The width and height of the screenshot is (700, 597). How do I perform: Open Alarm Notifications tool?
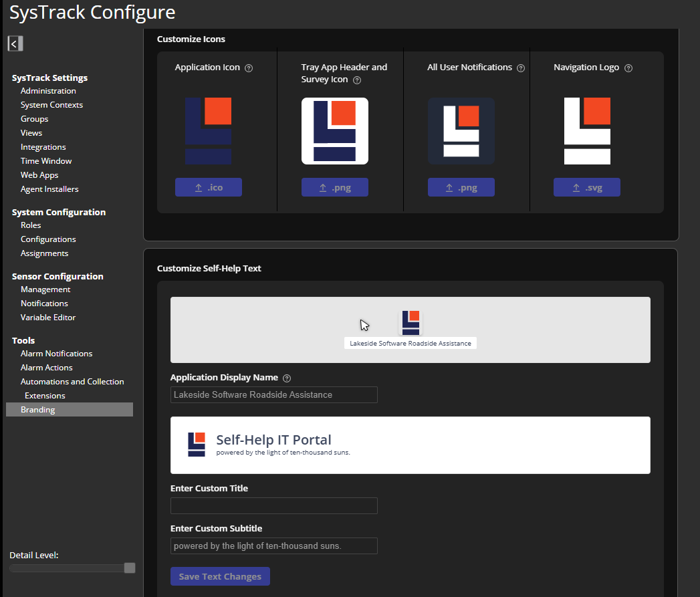click(x=56, y=354)
